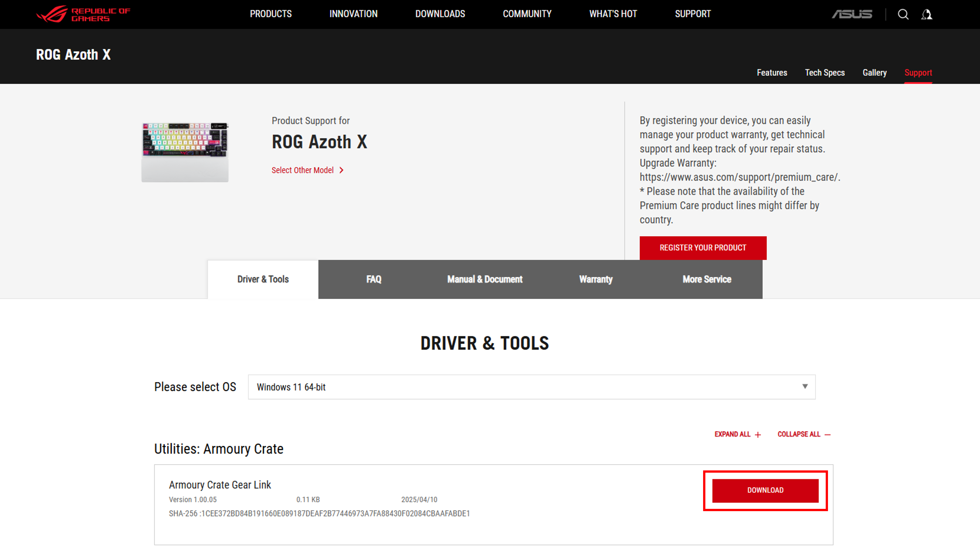Switch to the More Service tab
This screenshot has width=980, height=560.
[707, 279]
